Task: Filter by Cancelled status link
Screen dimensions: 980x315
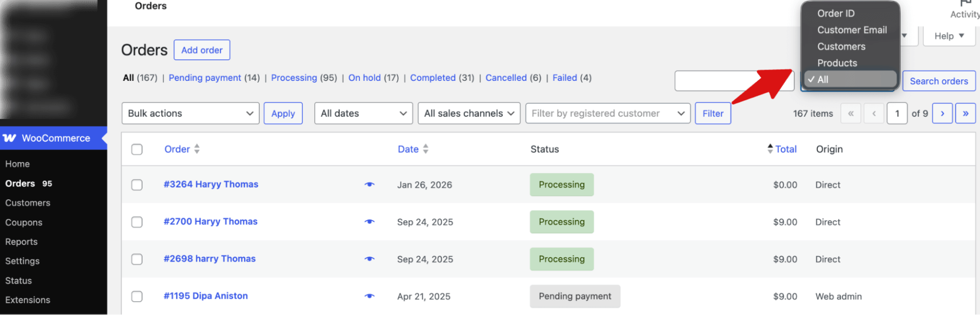Action: (x=506, y=78)
